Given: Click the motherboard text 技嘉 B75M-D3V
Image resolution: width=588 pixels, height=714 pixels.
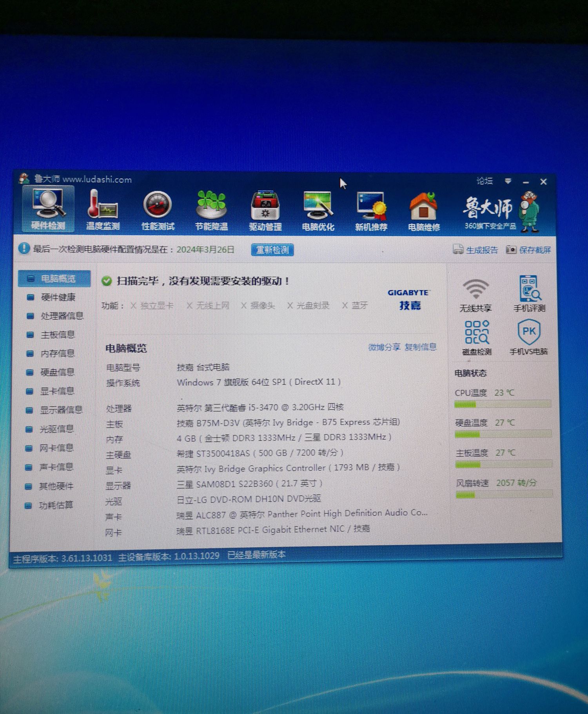Looking at the screenshot, I should coord(208,423).
